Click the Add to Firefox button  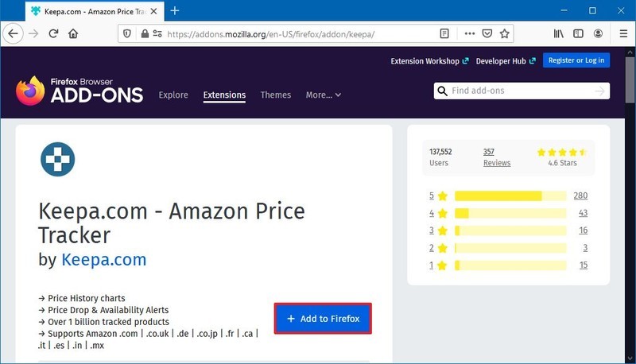[323, 319]
